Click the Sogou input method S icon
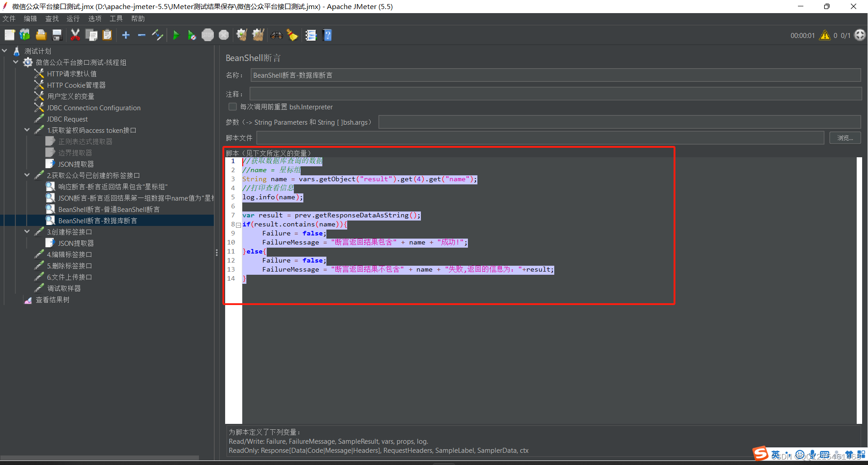 coord(760,454)
